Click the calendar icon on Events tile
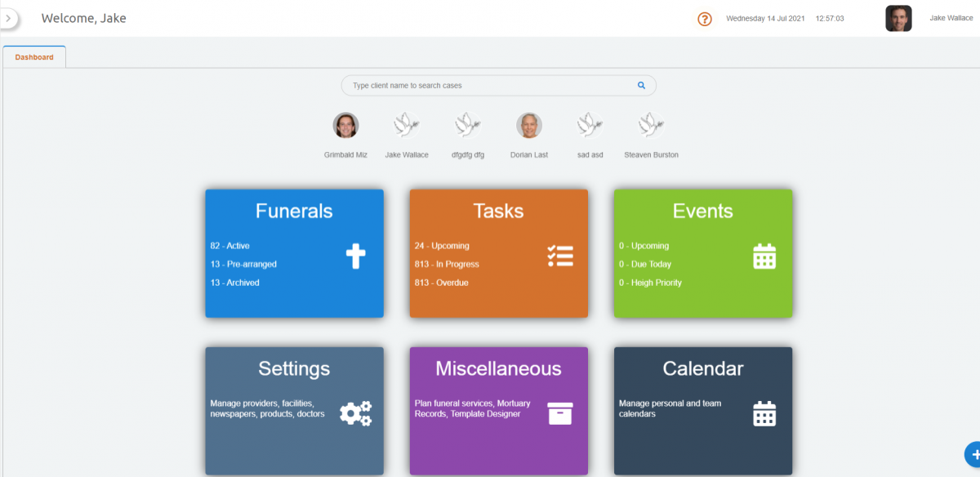The height and width of the screenshot is (477, 980). tap(764, 256)
